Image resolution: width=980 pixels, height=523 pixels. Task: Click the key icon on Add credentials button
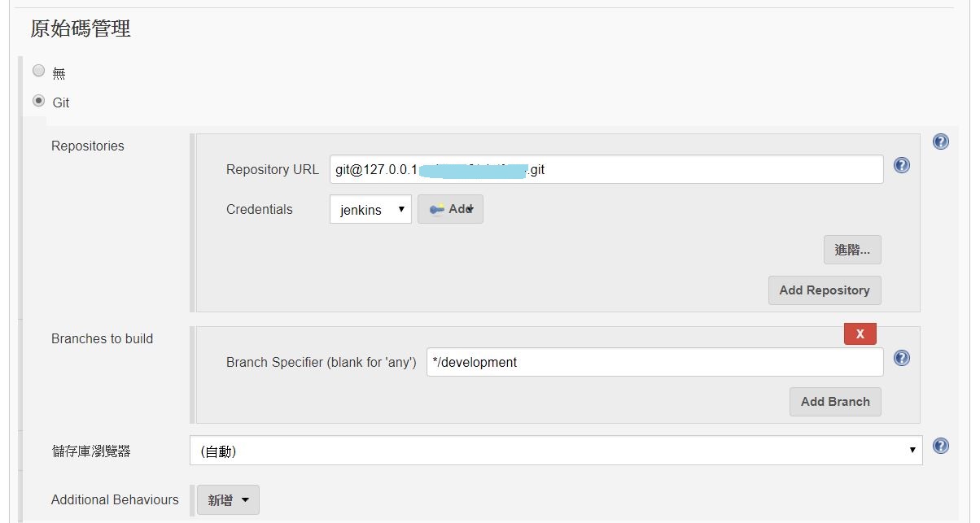tap(436, 209)
